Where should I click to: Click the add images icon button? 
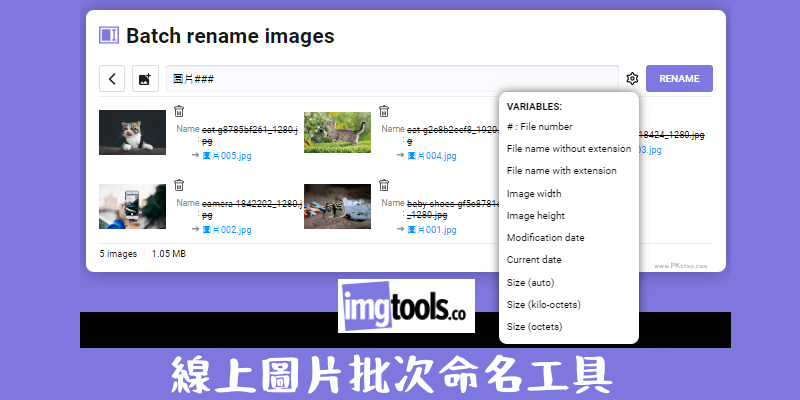pyautogui.click(x=145, y=79)
